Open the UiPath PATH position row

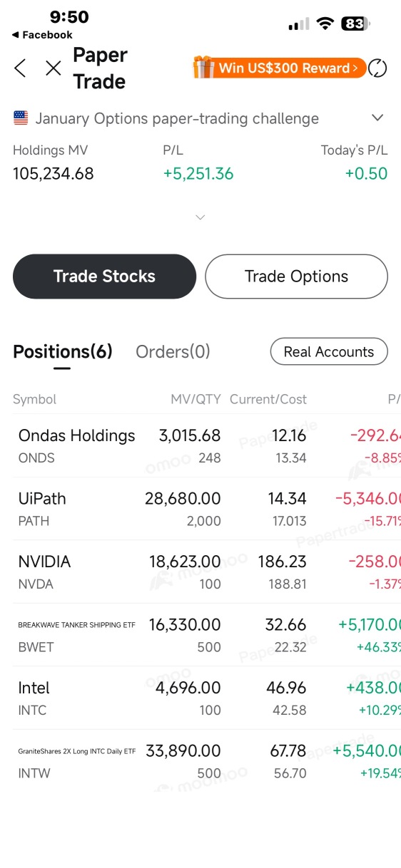[200, 509]
